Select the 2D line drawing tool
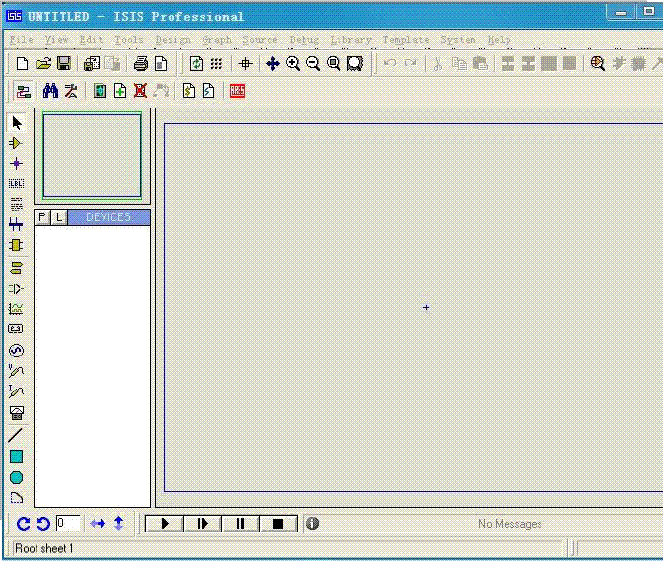The height and width of the screenshot is (561, 668). pyautogui.click(x=16, y=435)
